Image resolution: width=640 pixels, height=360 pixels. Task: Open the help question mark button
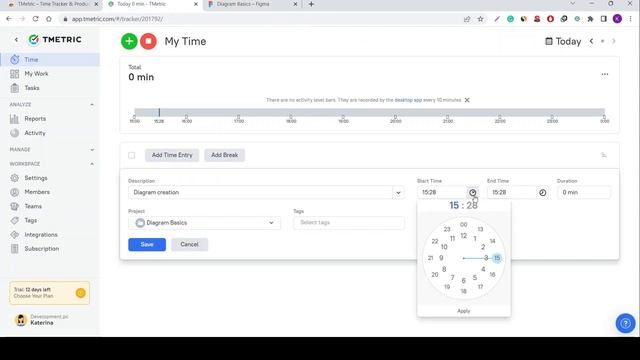point(625,323)
